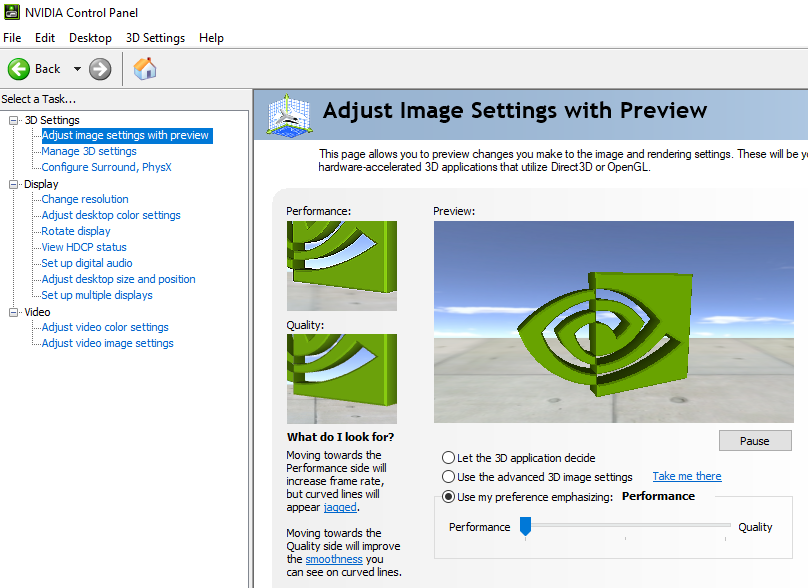Open Adjust desktop size and position
808x588 pixels.
[x=119, y=279]
